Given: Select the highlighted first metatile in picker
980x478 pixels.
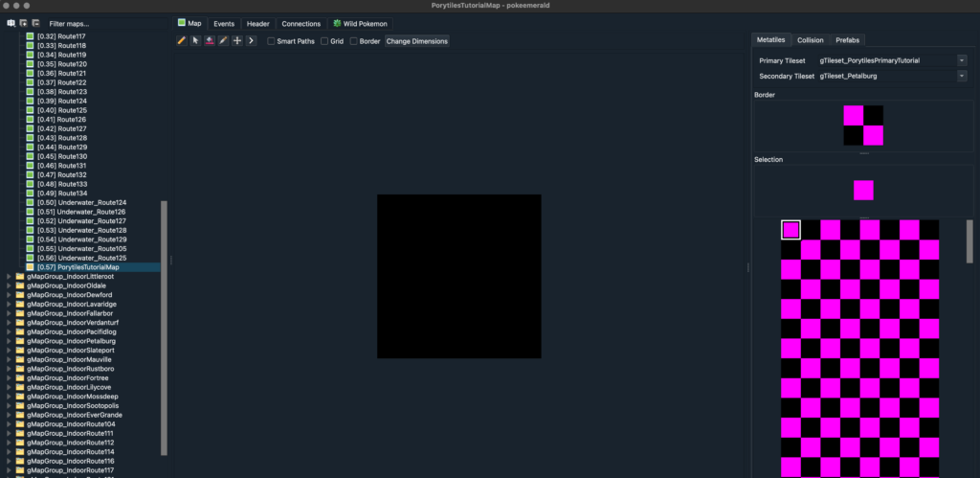Looking at the screenshot, I should coord(791,230).
